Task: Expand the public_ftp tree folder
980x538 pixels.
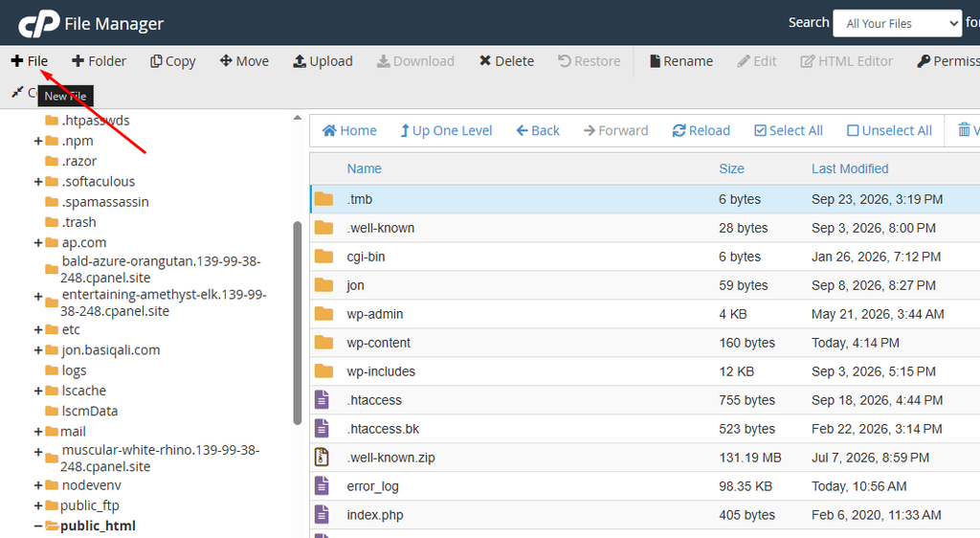Action: click(38, 505)
